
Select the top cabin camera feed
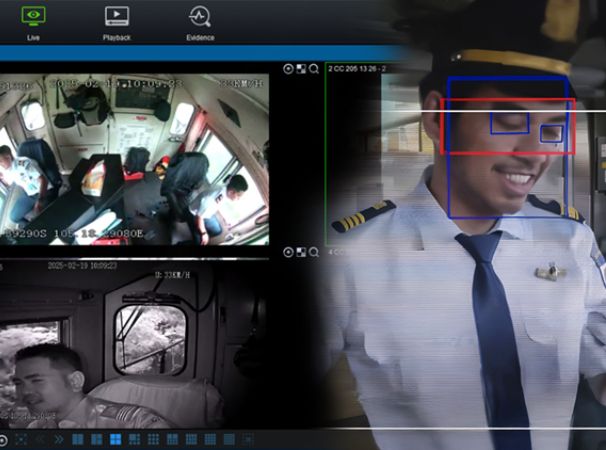coord(133,160)
